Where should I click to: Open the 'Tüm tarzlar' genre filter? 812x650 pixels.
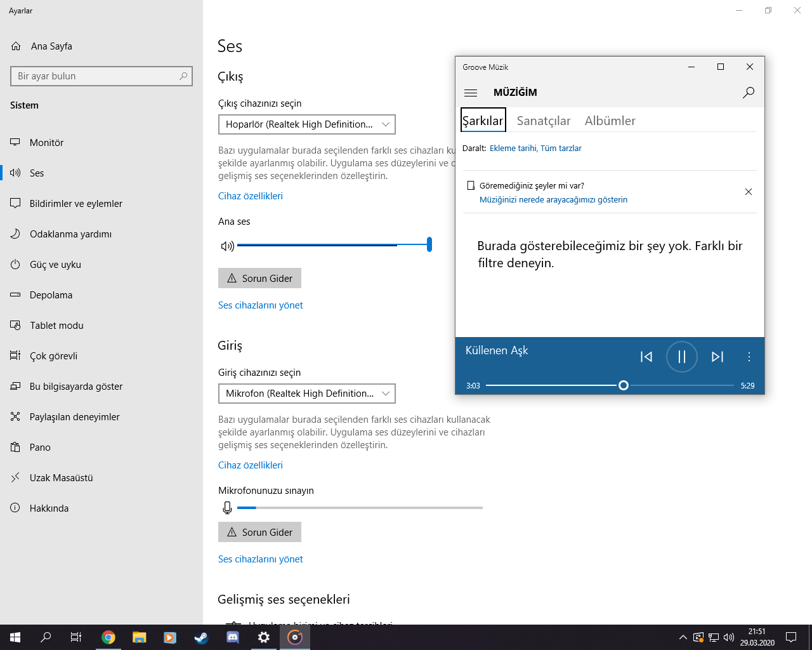click(561, 149)
